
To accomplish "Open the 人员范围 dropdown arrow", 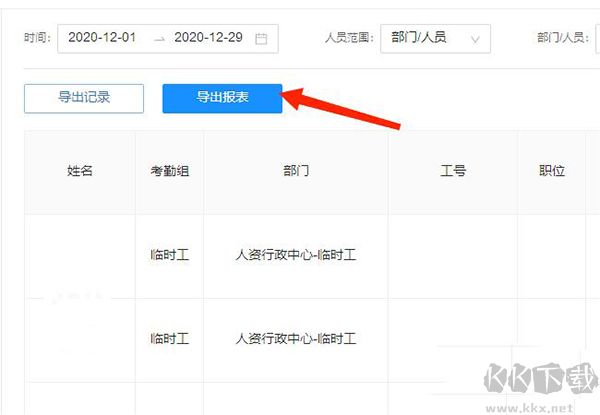I will point(475,39).
